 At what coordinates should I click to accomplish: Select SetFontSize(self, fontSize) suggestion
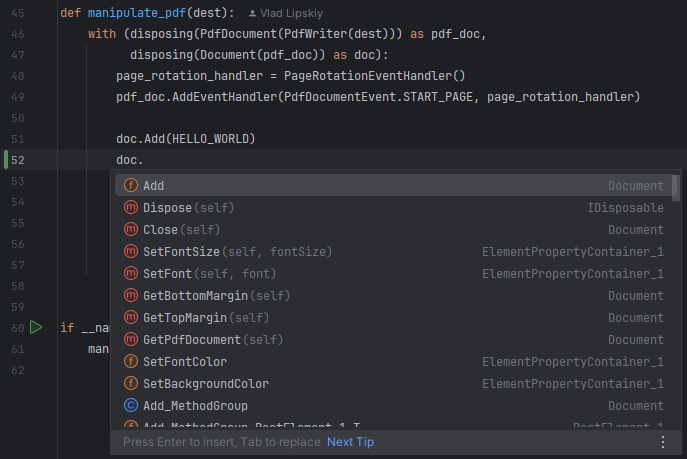pos(237,252)
